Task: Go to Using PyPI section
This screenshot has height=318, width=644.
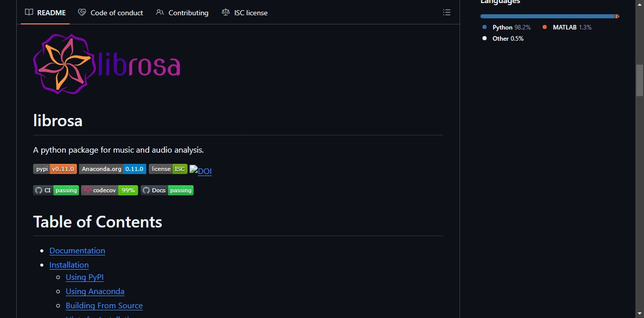Action: pos(85,277)
